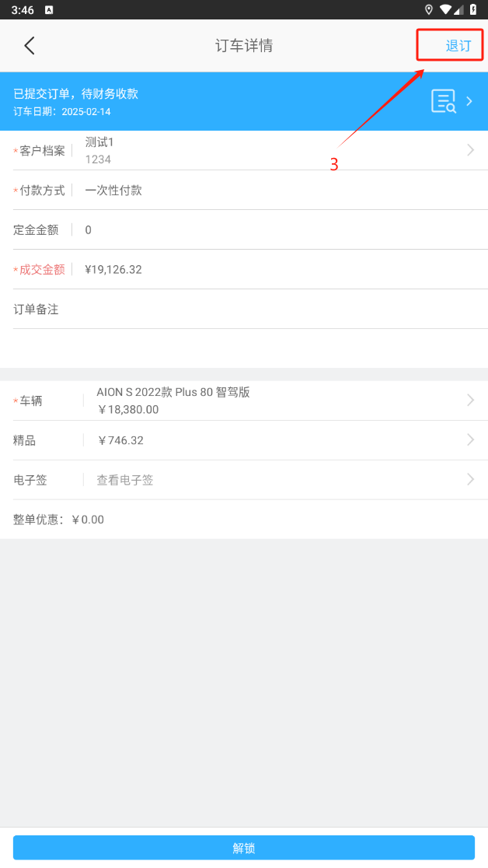Tap the 精品 ¥746.32 amount
This screenshot has height=868, width=488.
point(120,440)
